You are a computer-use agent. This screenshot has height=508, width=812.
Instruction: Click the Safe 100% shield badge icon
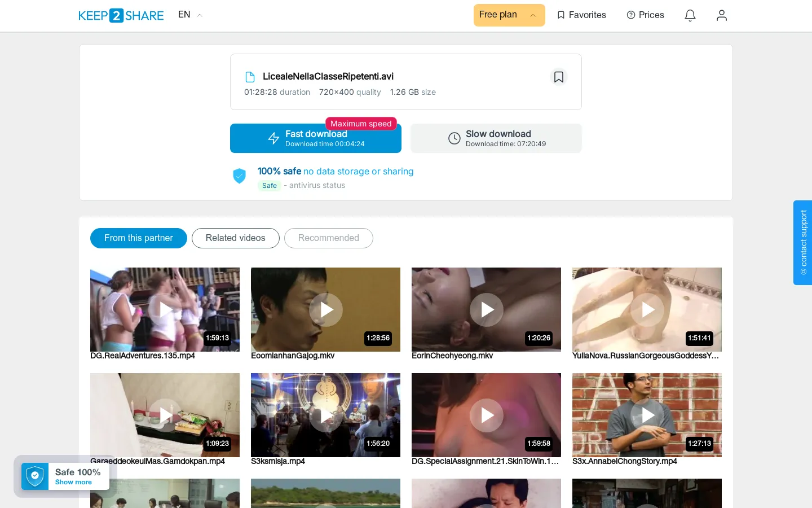coord(35,476)
